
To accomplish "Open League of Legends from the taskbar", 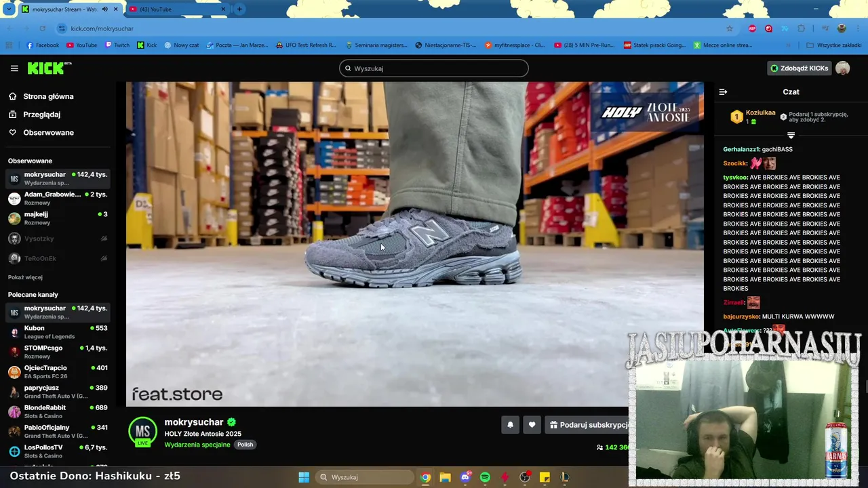I will point(564,477).
